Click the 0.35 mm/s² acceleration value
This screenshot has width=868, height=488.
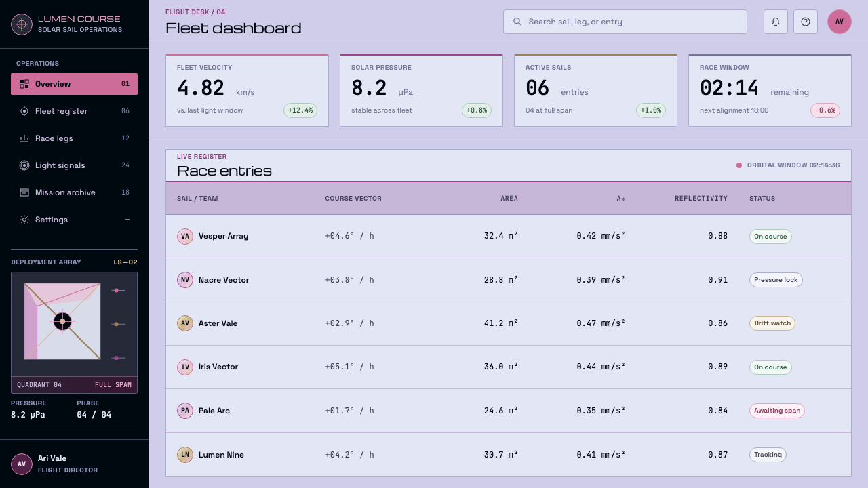click(x=601, y=411)
